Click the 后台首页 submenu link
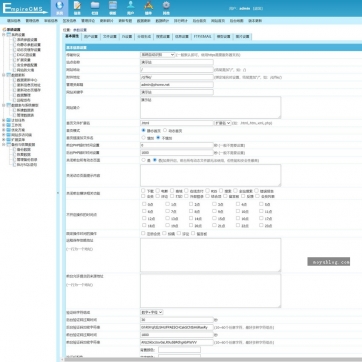 pyautogui.click(x=199, y=21)
